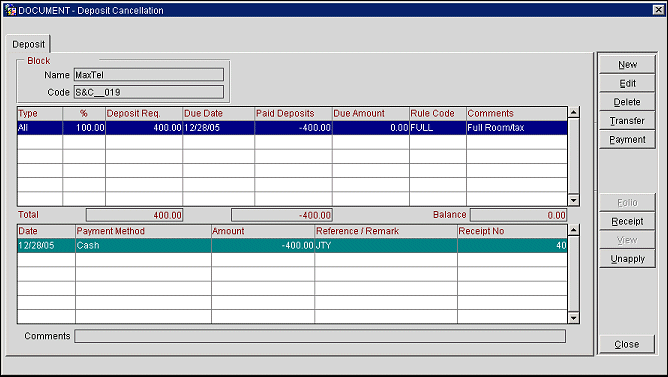The width and height of the screenshot is (668, 377).
Task: Click the Edit button
Action: [627, 83]
